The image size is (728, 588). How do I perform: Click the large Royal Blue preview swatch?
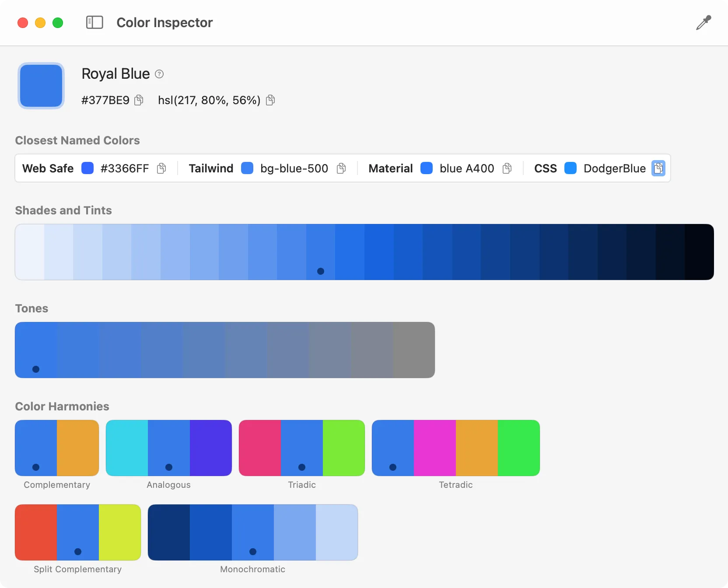click(x=41, y=86)
